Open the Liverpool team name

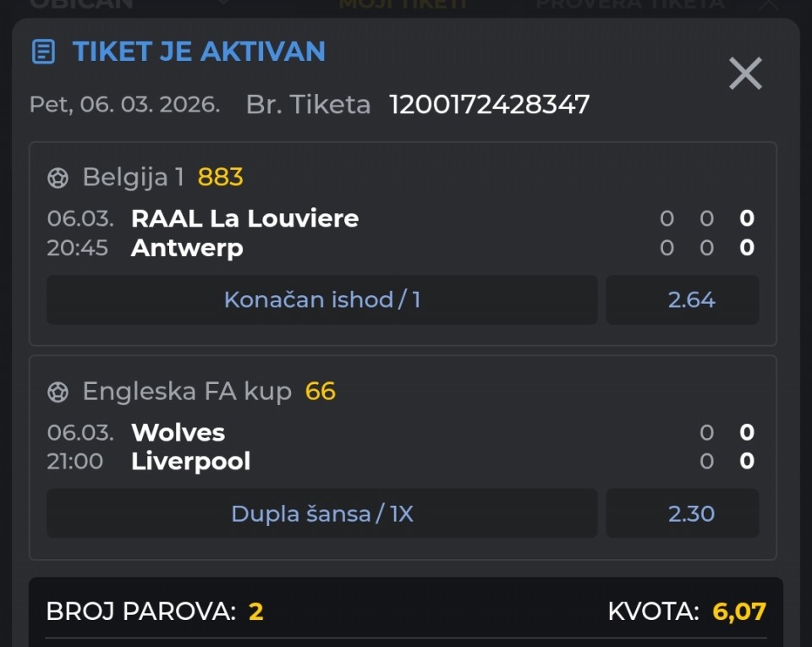click(190, 462)
